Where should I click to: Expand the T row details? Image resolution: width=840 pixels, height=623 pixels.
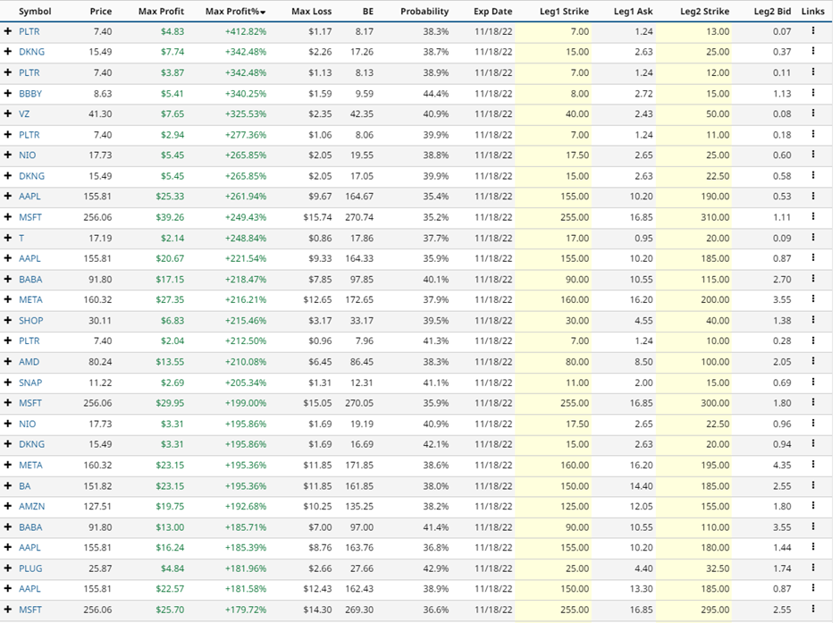click(7, 238)
